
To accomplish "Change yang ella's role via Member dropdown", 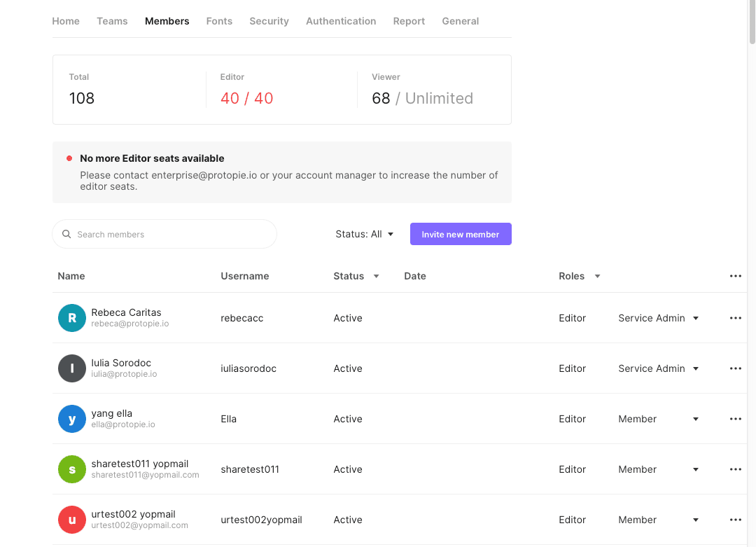I will click(x=658, y=419).
